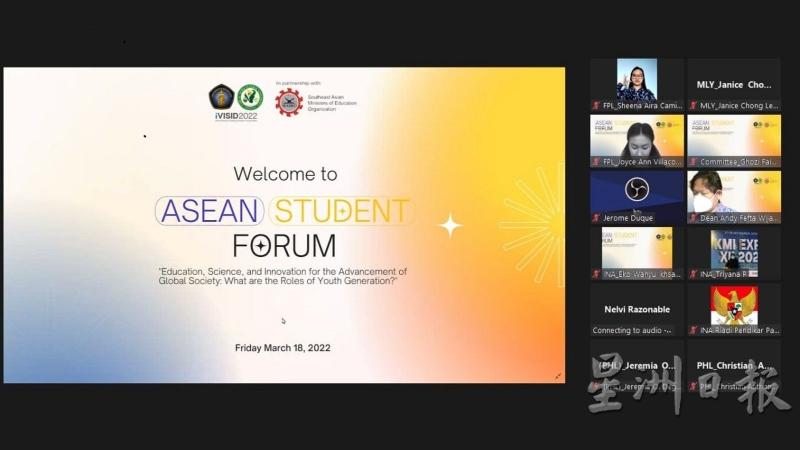This screenshot has width=800, height=450.
Task: Click the muted mic icon on MLY_Janice Chong Le tile
Action: pos(693,106)
